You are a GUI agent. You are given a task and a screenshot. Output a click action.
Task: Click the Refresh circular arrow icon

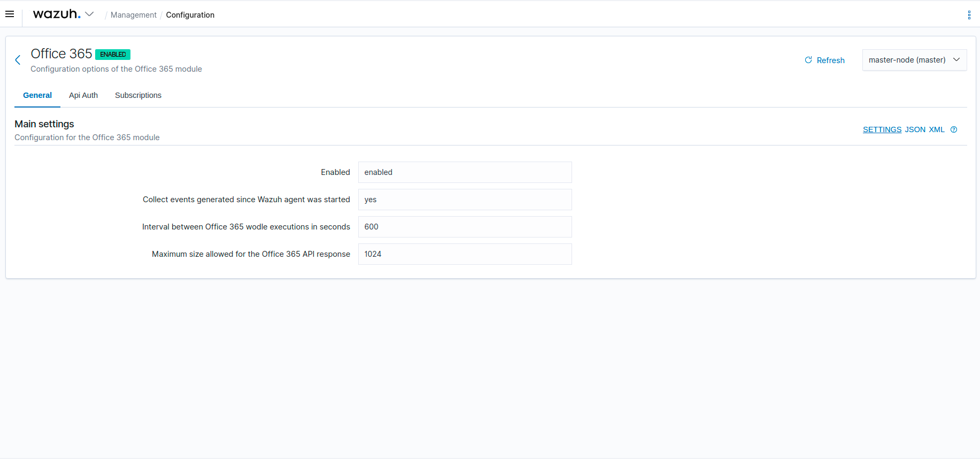point(808,60)
